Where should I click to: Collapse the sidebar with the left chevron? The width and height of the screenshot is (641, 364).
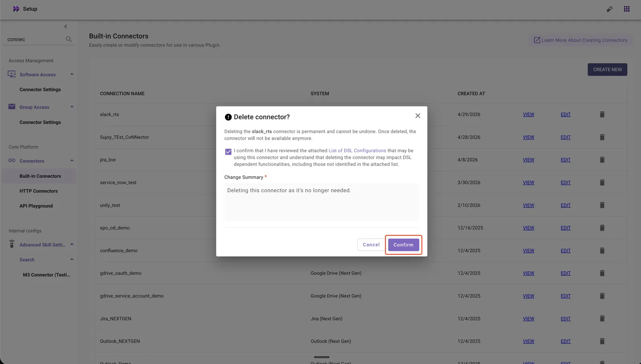(x=66, y=26)
